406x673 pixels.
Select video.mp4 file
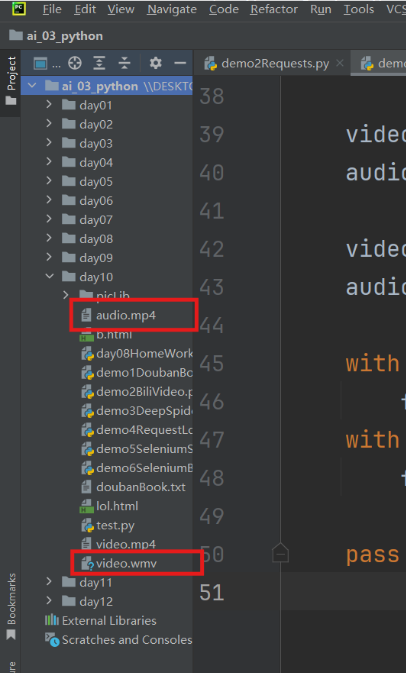click(x=126, y=544)
